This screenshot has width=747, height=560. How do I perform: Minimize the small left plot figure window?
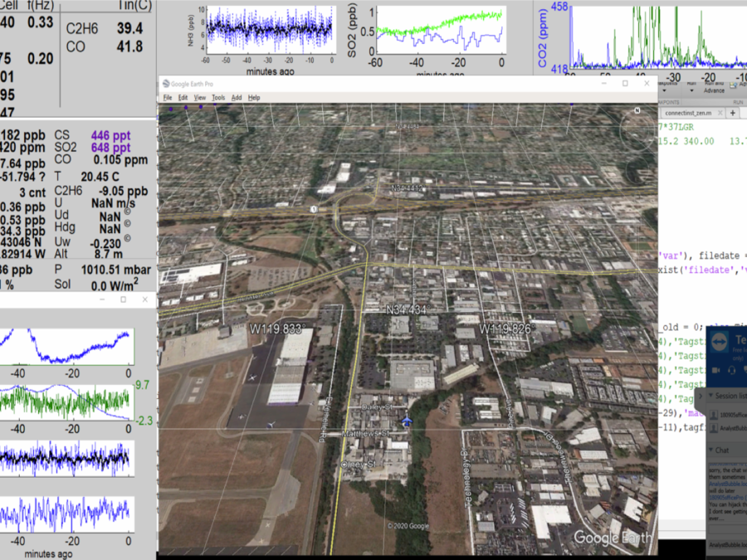[x=102, y=299]
